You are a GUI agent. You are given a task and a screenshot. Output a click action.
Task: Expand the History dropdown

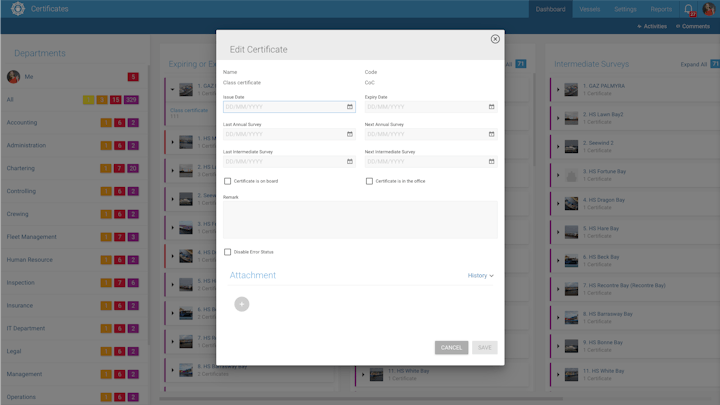click(480, 276)
